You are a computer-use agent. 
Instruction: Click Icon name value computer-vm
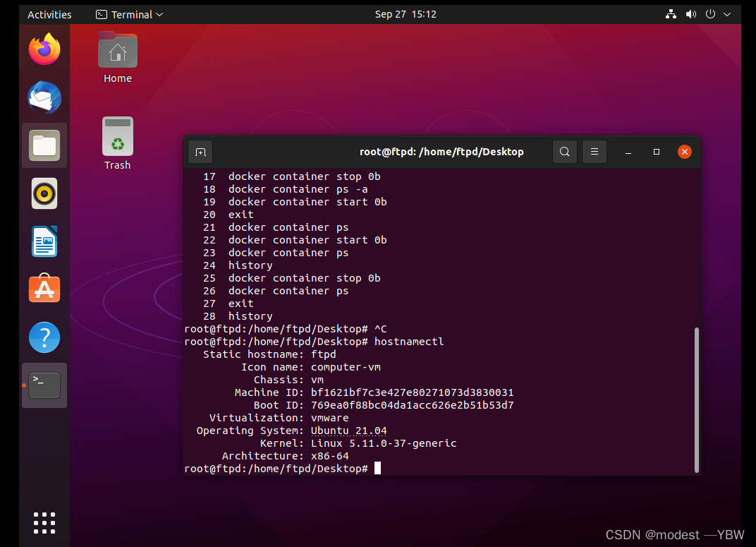(346, 367)
